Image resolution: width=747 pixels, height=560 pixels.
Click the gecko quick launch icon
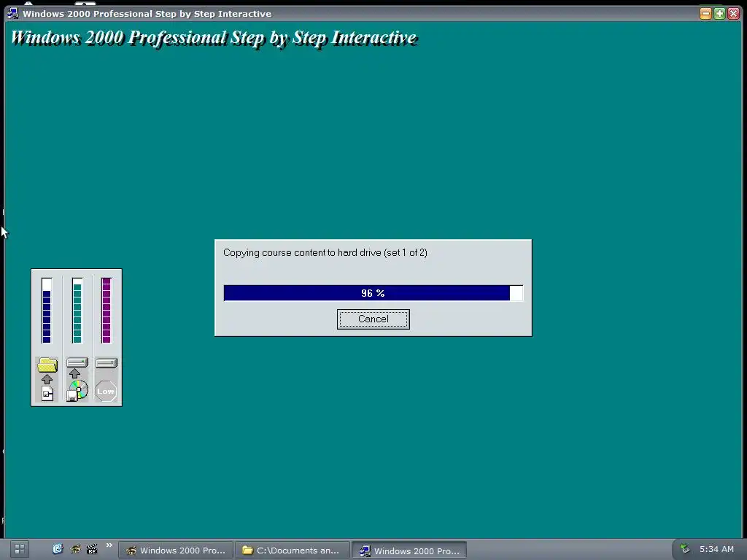click(x=75, y=549)
